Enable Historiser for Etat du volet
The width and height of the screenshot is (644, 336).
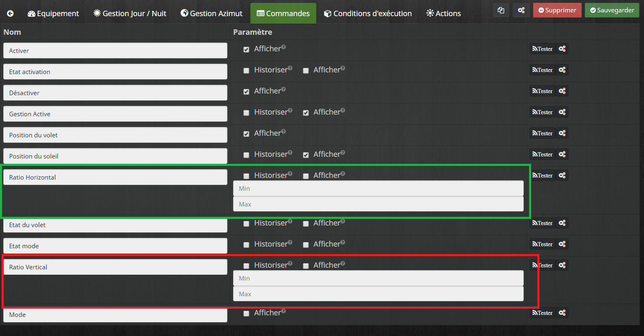coord(246,224)
